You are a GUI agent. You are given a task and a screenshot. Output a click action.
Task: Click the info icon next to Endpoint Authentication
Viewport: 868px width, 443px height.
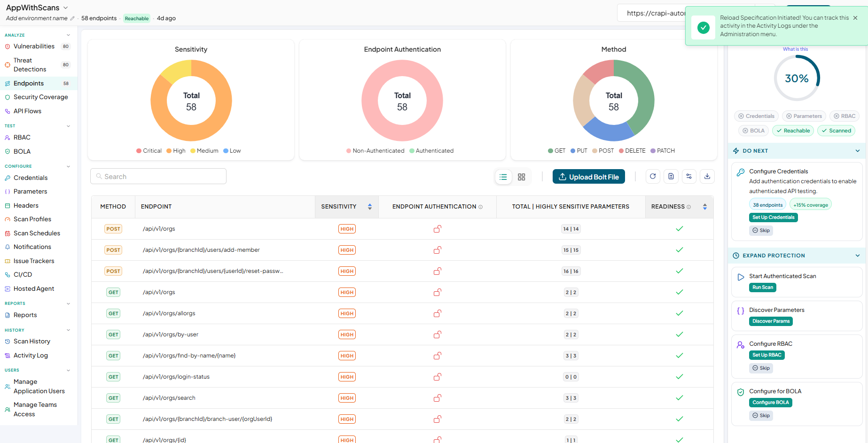480,207
